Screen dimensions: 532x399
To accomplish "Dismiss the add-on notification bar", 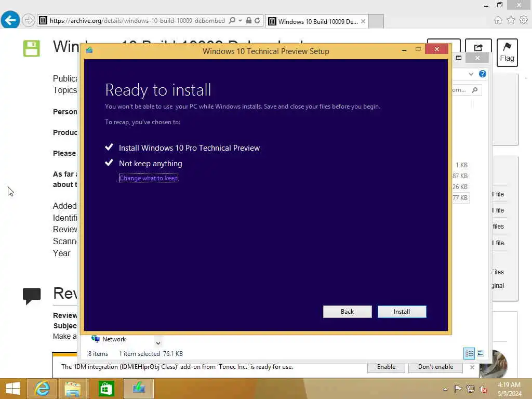I will (x=472, y=367).
